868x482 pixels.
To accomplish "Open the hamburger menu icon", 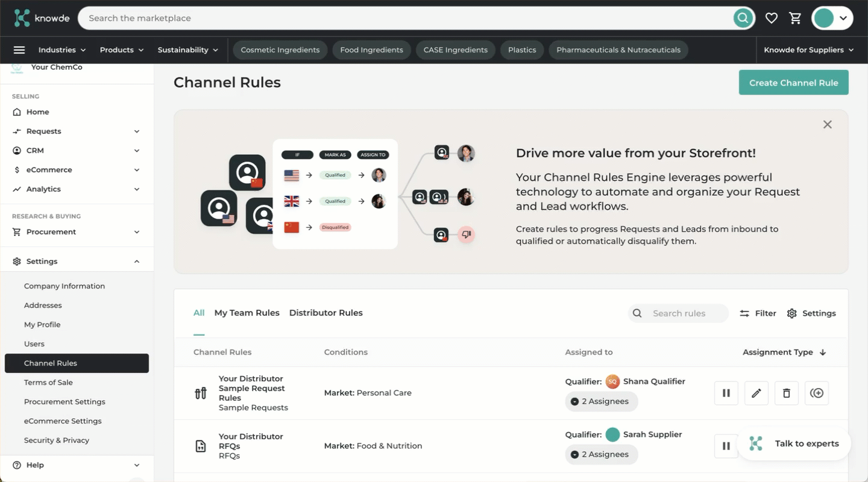I will pyautogui.click(x=19, y=50).
